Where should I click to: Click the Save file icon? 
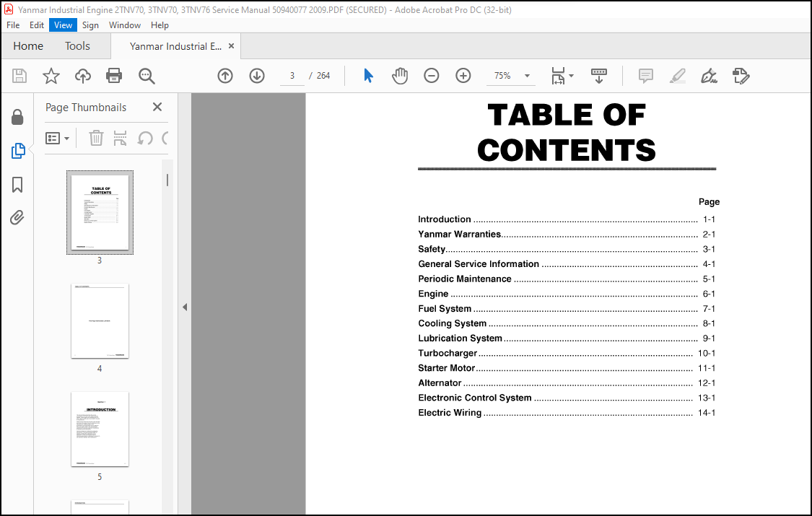19,76
